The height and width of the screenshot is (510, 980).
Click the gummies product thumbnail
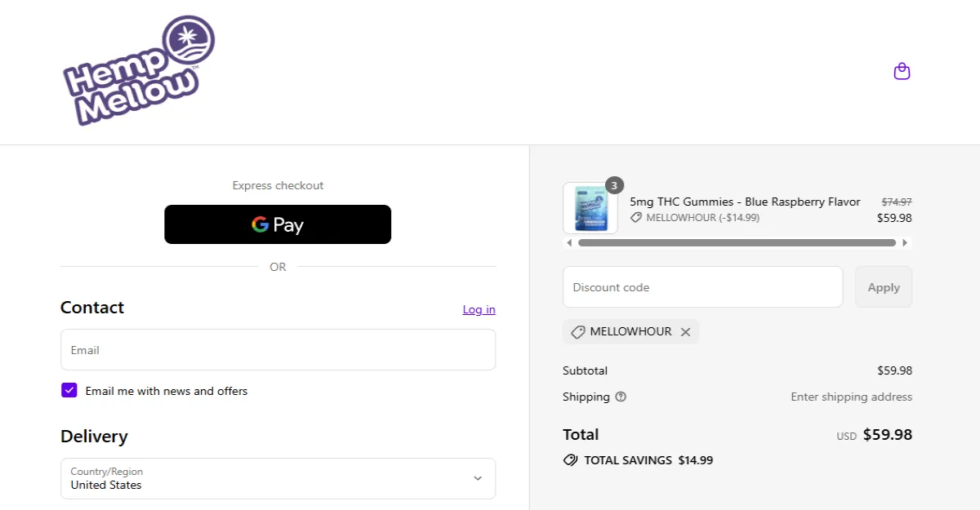coord(590,207)
